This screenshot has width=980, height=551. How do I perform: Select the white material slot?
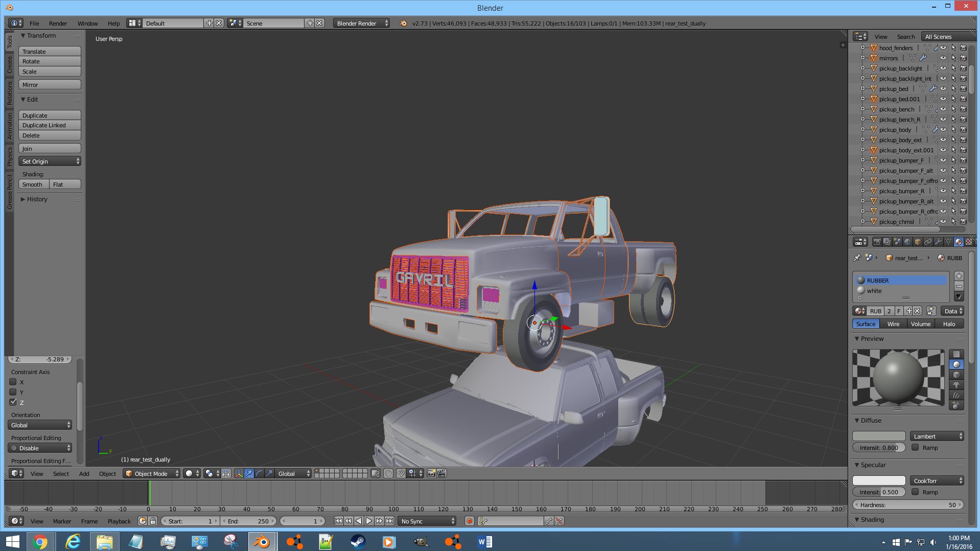pos(901,290)
